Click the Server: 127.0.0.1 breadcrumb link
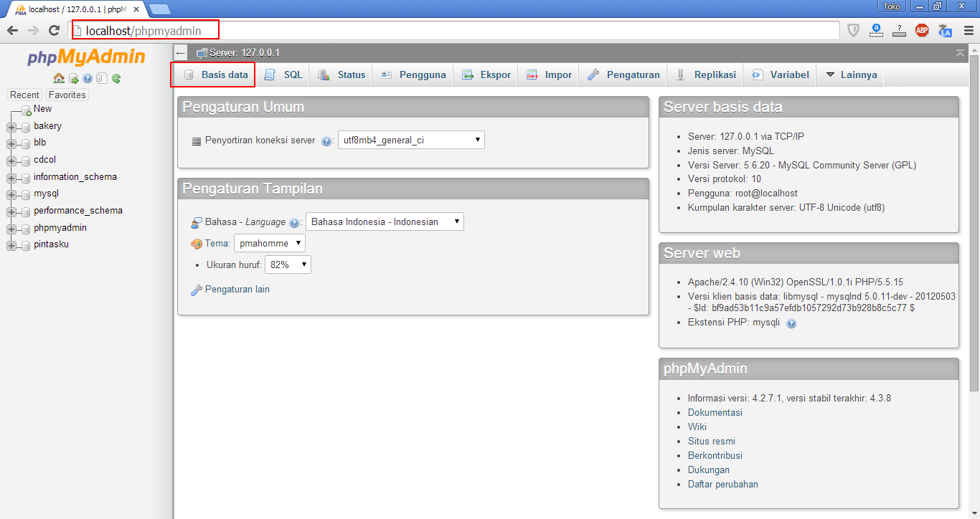The width and height of the screenshot is (980, 519). click(244, 53)
